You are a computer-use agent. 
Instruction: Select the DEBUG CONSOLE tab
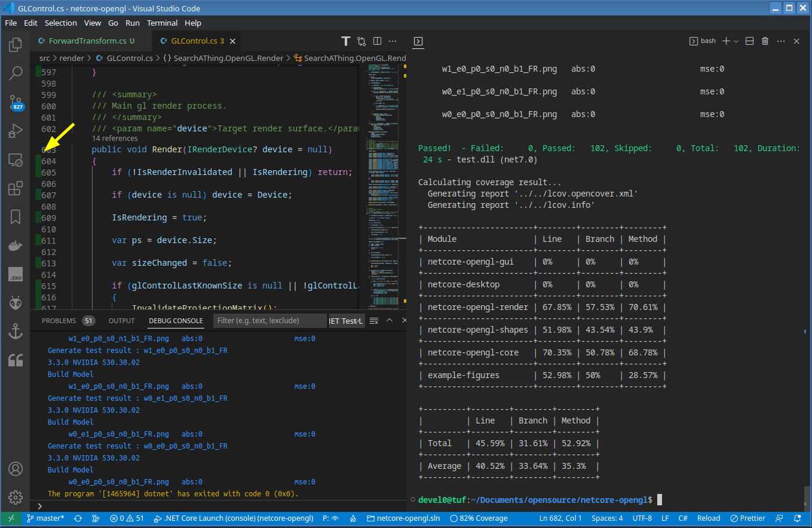(176, 321)
